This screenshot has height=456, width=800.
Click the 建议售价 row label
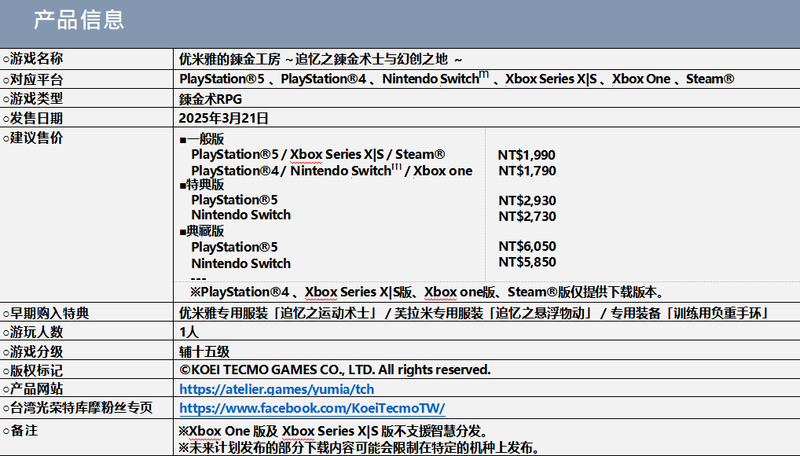click(40, 137)
